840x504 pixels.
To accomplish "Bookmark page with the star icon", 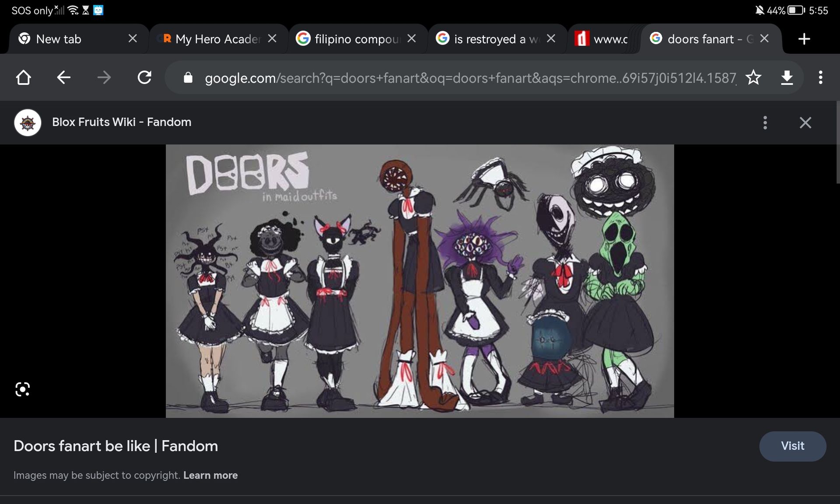I will (753, 78).
